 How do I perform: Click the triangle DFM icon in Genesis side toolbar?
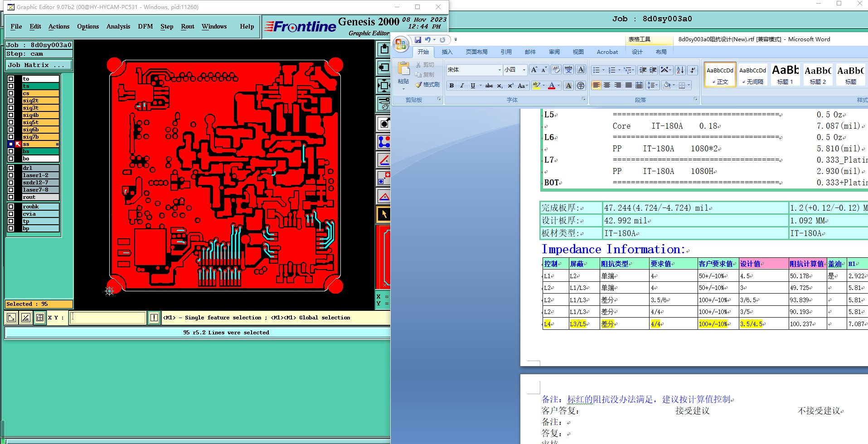click(384, 196)
